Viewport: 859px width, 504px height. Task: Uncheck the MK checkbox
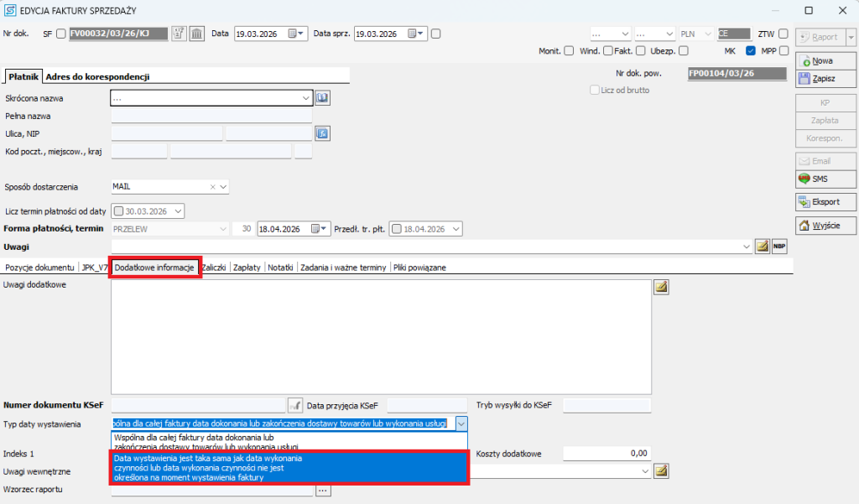(x=751, y=51)
